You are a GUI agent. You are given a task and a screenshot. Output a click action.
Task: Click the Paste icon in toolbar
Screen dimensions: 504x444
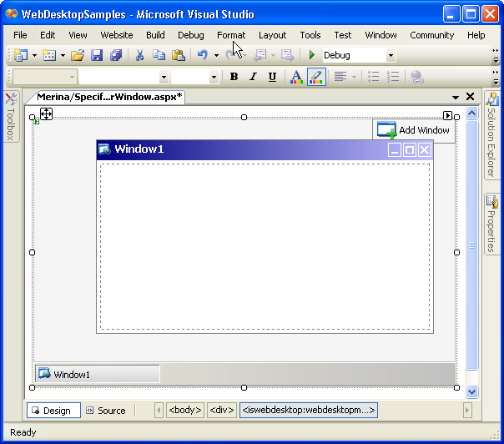178,55
